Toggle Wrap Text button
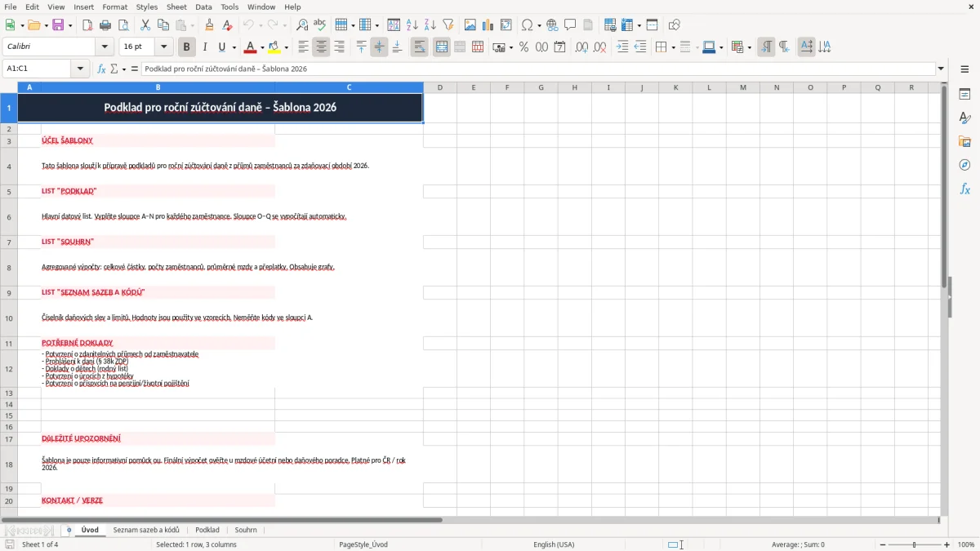Viewport: 980px width, 551px height. 420,47
